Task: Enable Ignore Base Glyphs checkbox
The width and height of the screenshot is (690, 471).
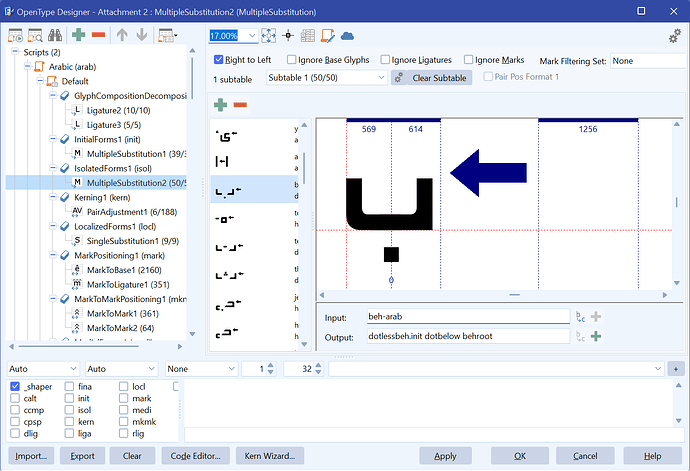Action: coord(291,59)
